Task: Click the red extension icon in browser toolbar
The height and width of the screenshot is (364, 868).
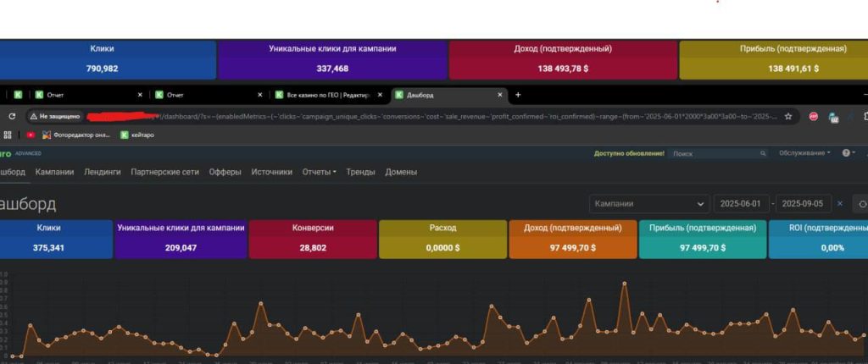Action: pyautogui.click(x=813, y=117)
